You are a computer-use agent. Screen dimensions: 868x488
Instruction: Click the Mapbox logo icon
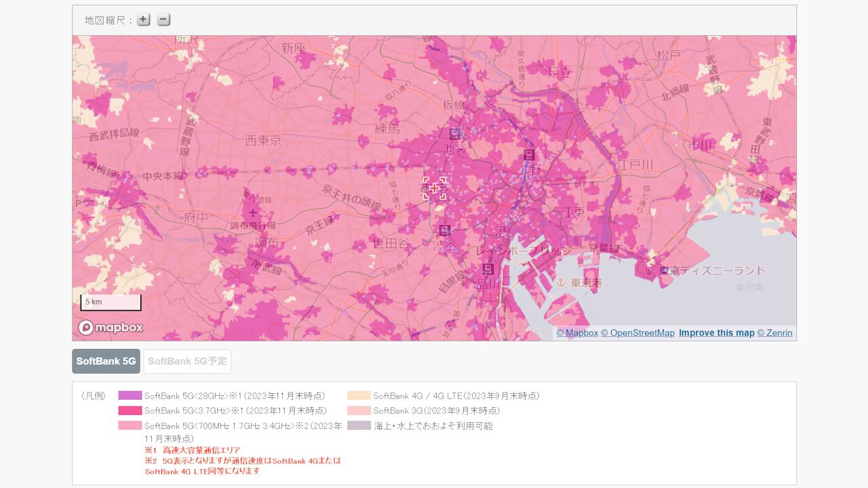pos(85,327)
